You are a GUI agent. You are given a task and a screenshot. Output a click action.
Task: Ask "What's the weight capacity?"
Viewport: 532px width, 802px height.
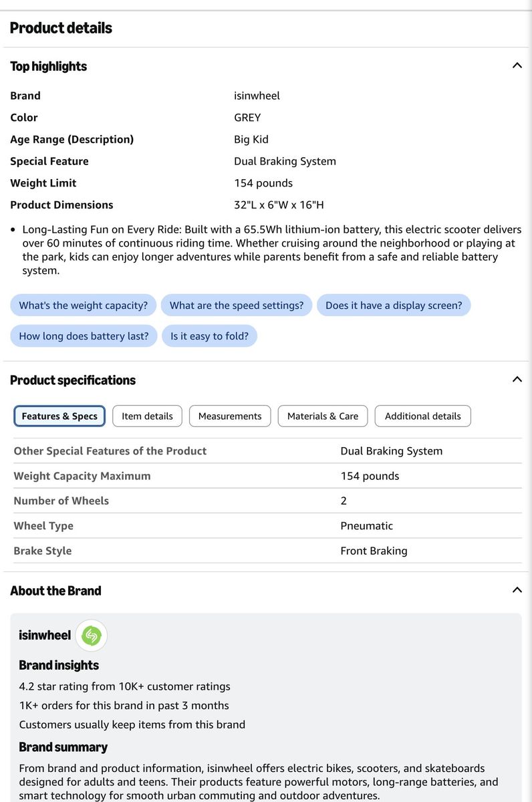tap(84, 305)
